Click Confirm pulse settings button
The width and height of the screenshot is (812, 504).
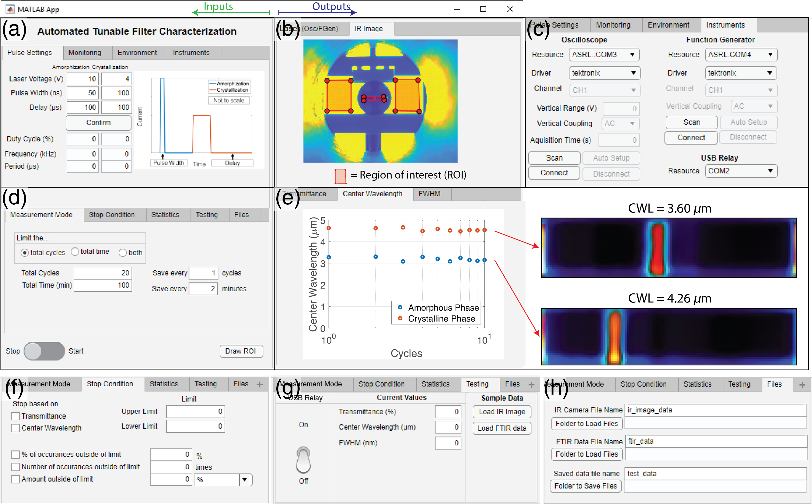pyautogui.click(x=98, y=123)
